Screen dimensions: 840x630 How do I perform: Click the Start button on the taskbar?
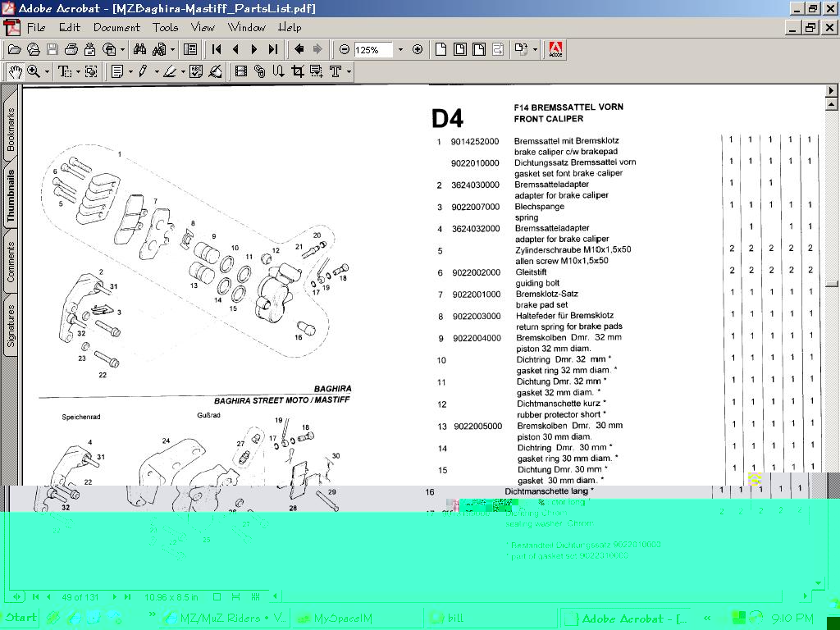point(20,618)
